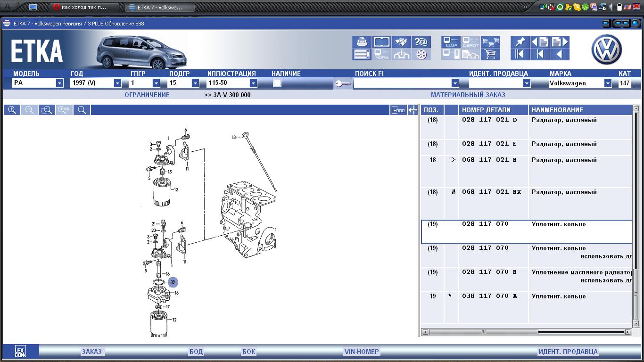Open the ГЛГР dropdown showing 1
This screenshot has width=644, height=362.
(x=156, y=83)
